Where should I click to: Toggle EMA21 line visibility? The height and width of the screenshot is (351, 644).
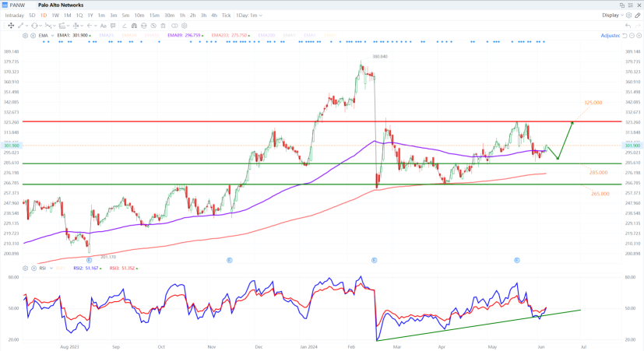[x=107, y=35]
